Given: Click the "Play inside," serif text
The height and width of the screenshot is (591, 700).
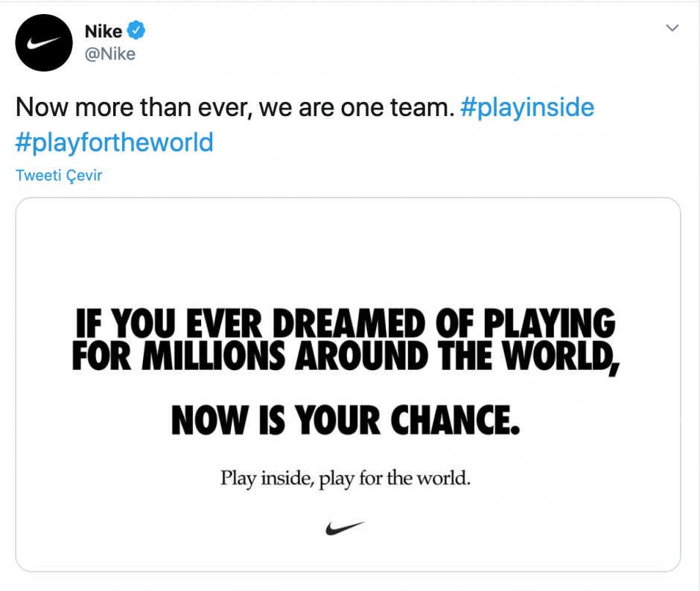Looking at the screenshot, I should [x=267, y=477].
